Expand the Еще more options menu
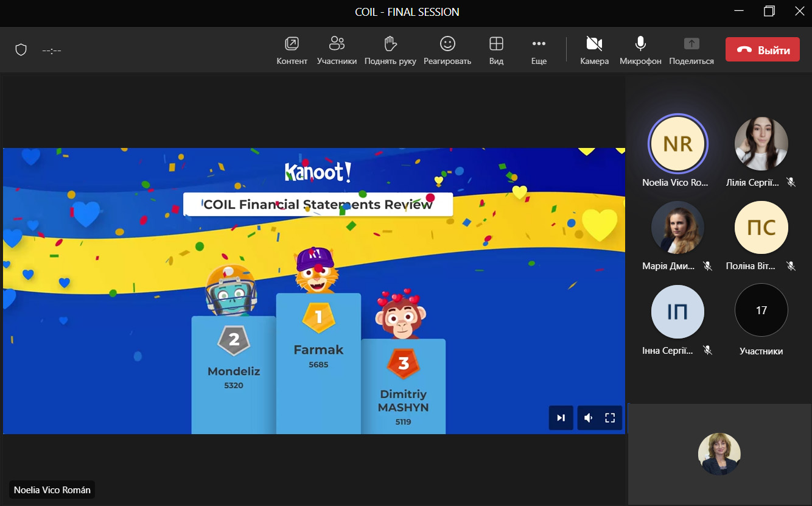The width and height of the screenshot is (812, 506). [539, 50]
